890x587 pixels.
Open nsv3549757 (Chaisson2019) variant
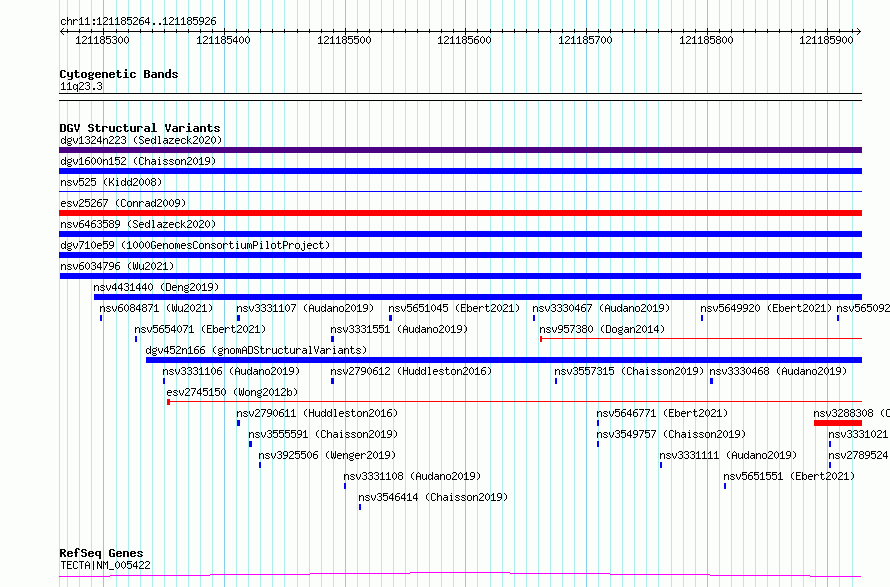(x=671, y=434)
